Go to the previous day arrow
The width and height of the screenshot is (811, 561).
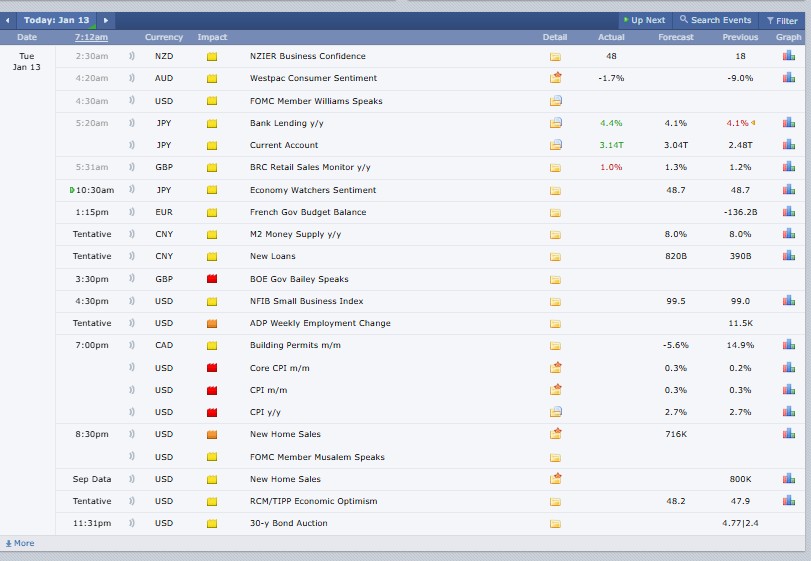[x=9, y=20]
